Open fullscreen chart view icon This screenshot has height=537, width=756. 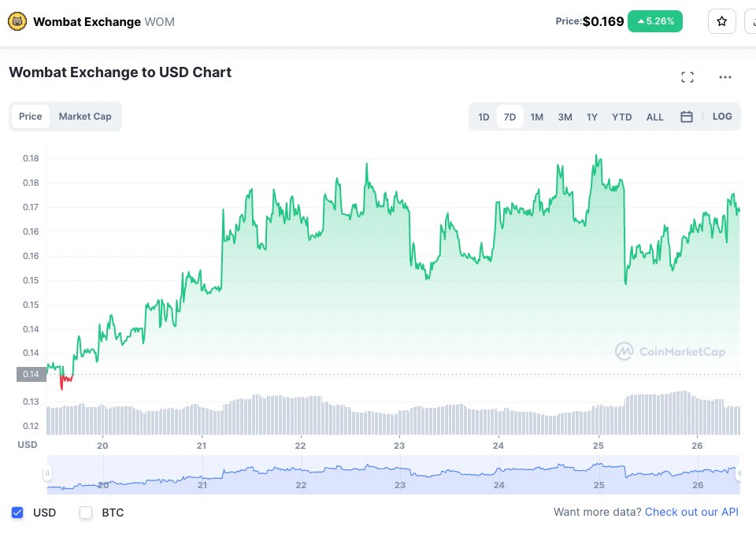point(687,77)
